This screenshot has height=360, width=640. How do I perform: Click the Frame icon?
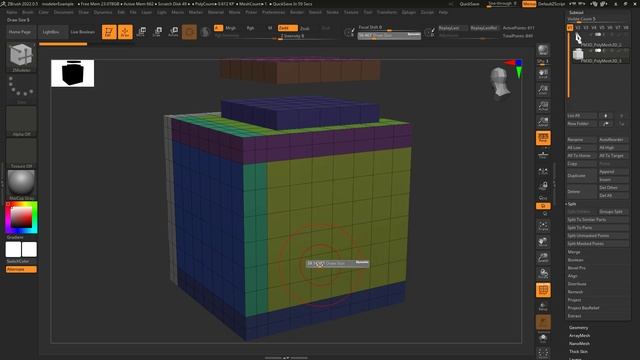543,226
